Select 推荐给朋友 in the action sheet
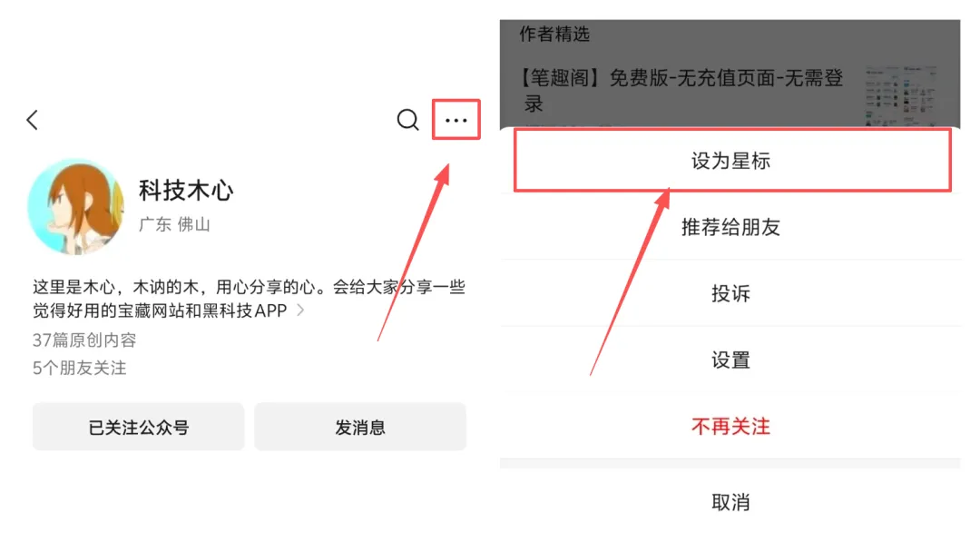This screenshot has width=980, height=552. (x=730, y=227)
